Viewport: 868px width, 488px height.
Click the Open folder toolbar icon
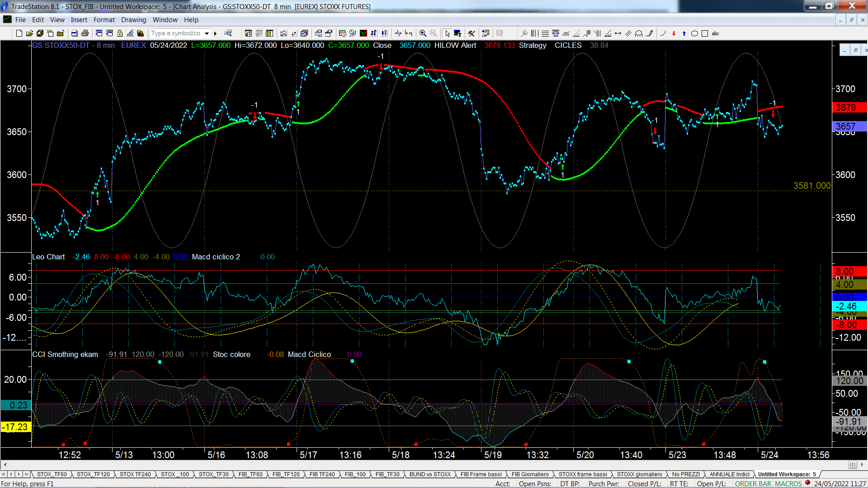click(29, 33)
